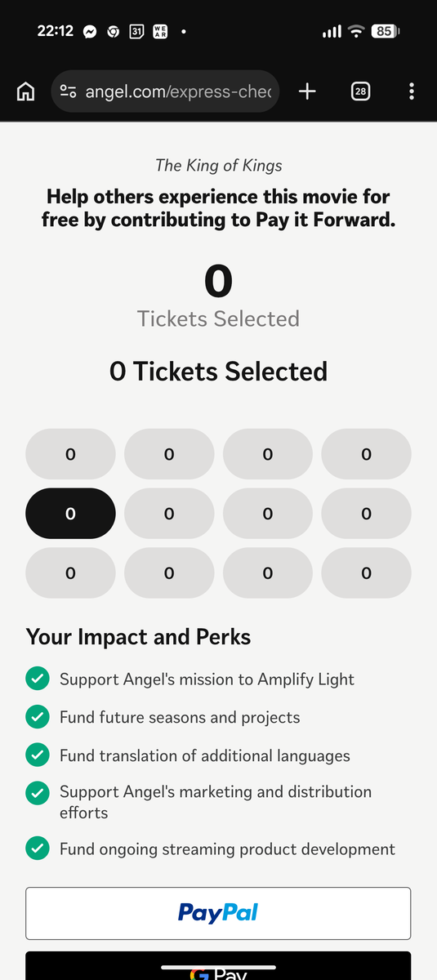Tap the Messenger notification icon in status bar
The image size is (437, 980).
(x=91, y=32)
